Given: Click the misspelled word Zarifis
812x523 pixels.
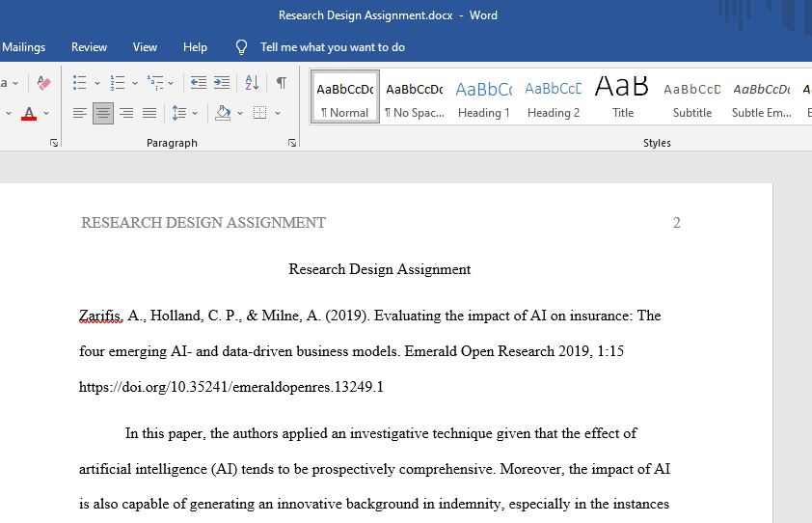Looking at the screenshot, I should [x=100, y=316].
